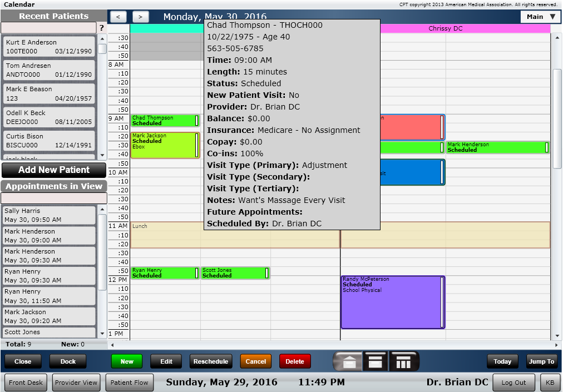Go to previous day with back arrow
This screenshot has width=563, height=392.
[119, 17]
